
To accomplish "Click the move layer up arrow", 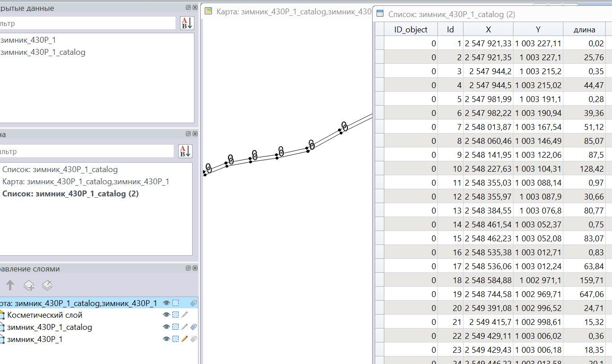I will (10, 285).
